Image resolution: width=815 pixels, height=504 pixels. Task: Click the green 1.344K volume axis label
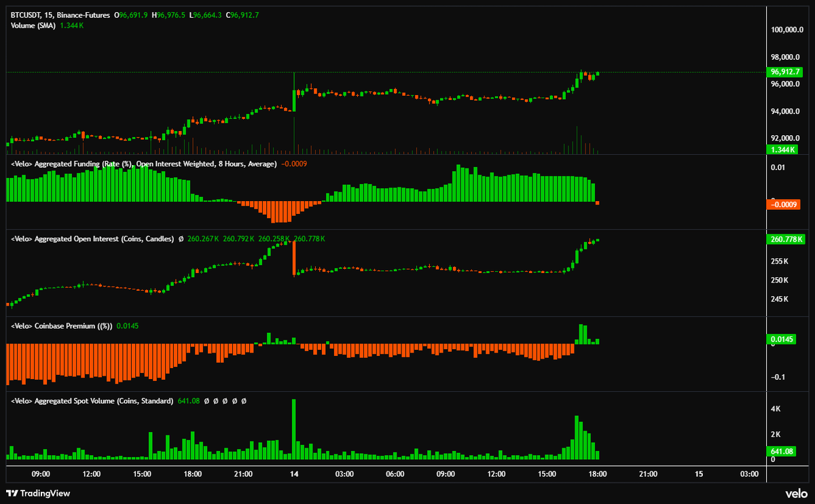point(782,149)
